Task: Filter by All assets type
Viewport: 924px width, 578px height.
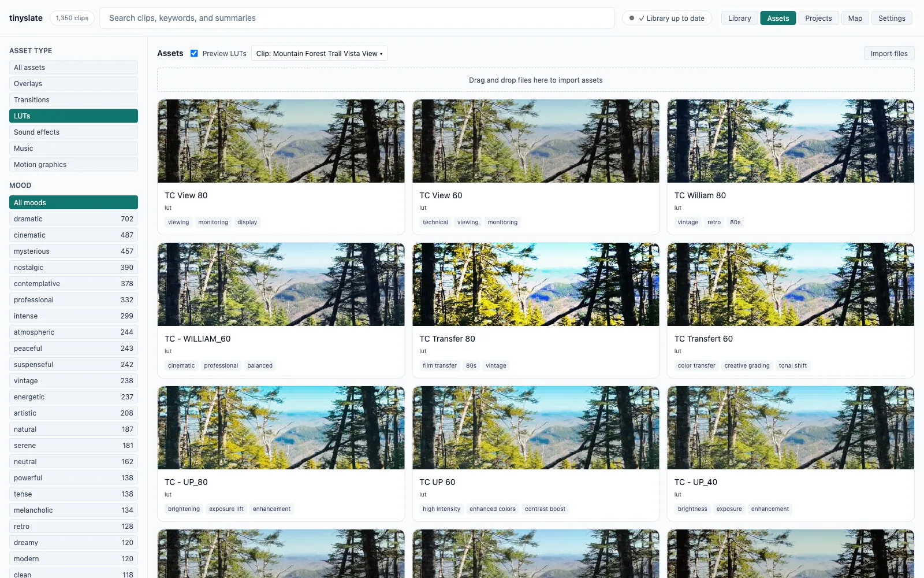Action: [73, 68]
